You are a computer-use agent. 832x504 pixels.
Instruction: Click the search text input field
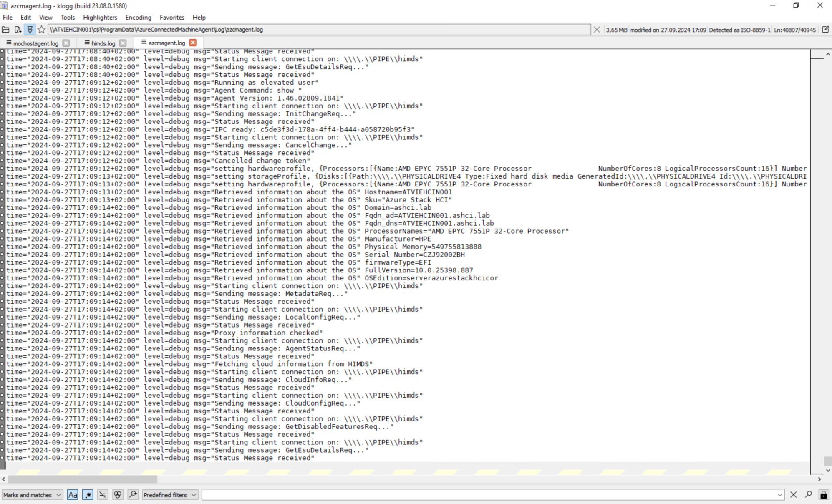click(488, 495)
